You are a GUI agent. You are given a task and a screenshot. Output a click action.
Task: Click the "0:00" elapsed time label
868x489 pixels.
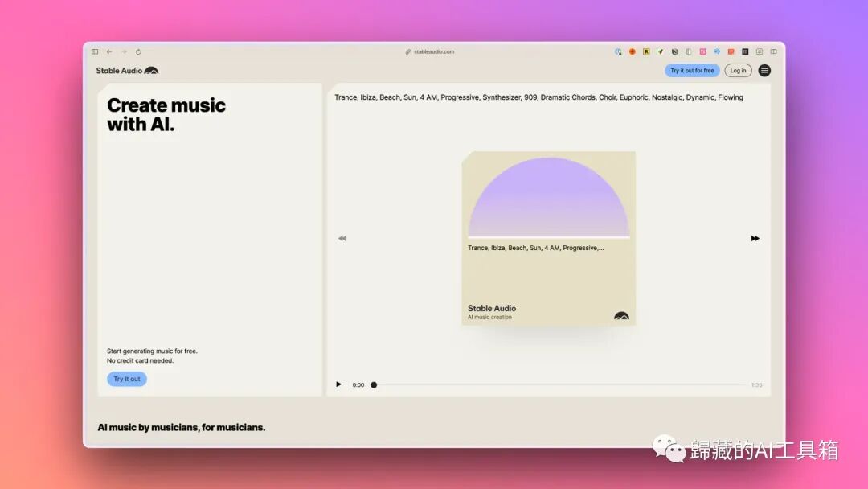click(358, 385)
